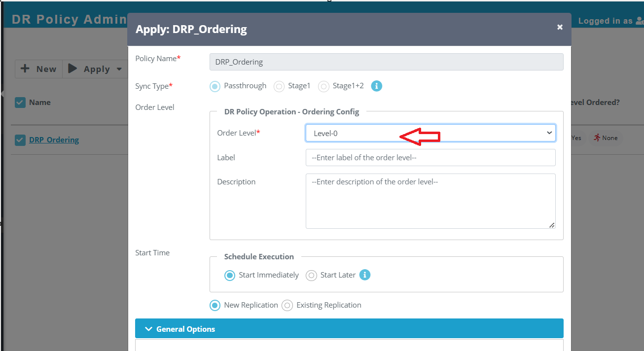Click the Logged in as text
Image resolution: width=644 pixels, height=351 pixels.
pyautogui.click(x=606, y=21)
